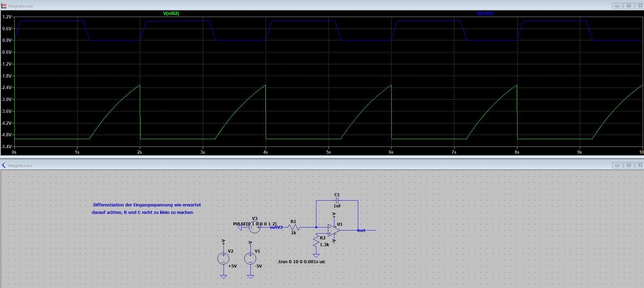Click the ground symbol below resistor R2
This screenshot has width=644, height=288.
(316, 256)
